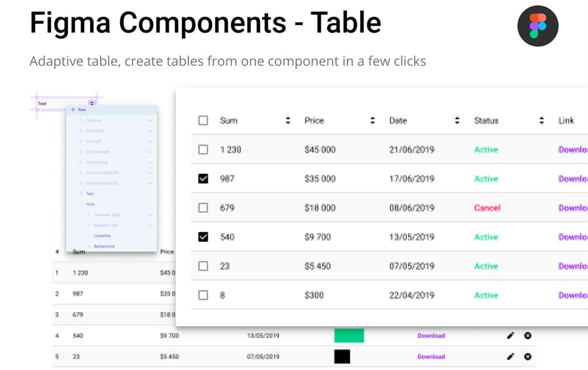Screen dimensions: 588x370
Task: Click the green status swatch in row 540
Action: (349, 335)
